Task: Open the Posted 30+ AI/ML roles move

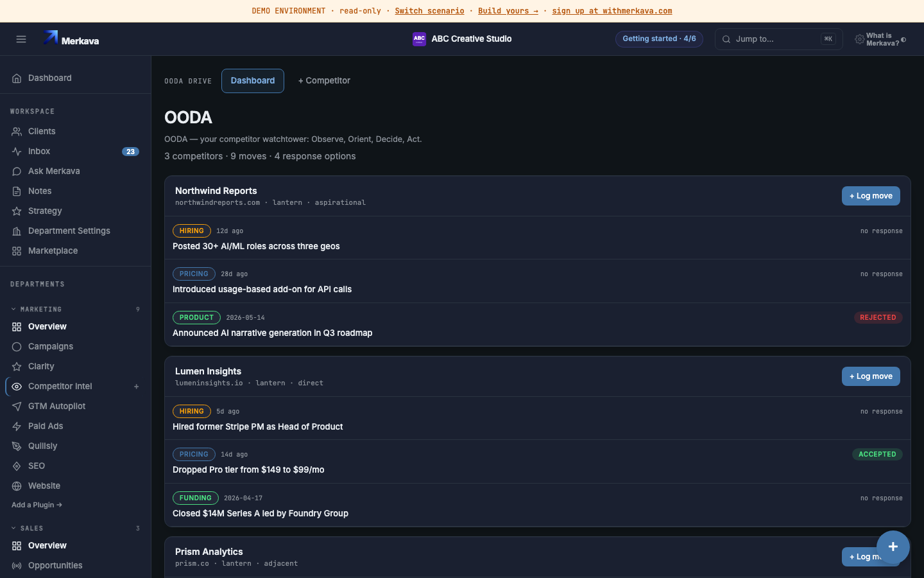Action: pyautogui.click(x=256, y=247)
